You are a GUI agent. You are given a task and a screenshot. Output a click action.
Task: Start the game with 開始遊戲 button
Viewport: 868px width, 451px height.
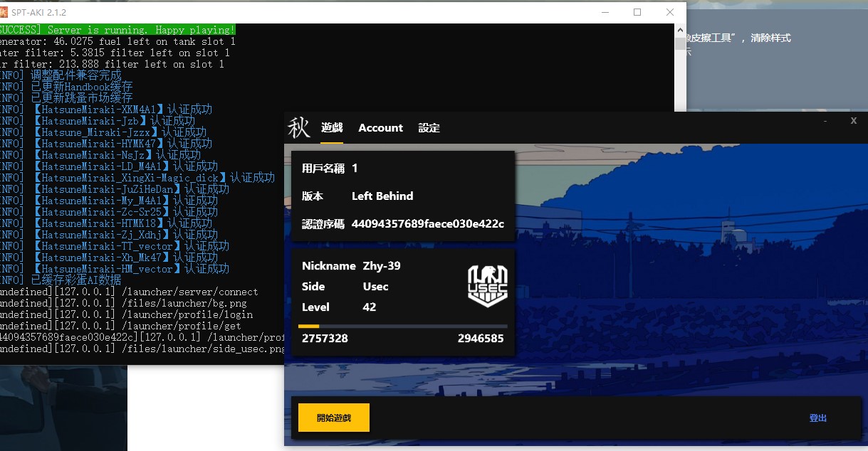[334, 418]
